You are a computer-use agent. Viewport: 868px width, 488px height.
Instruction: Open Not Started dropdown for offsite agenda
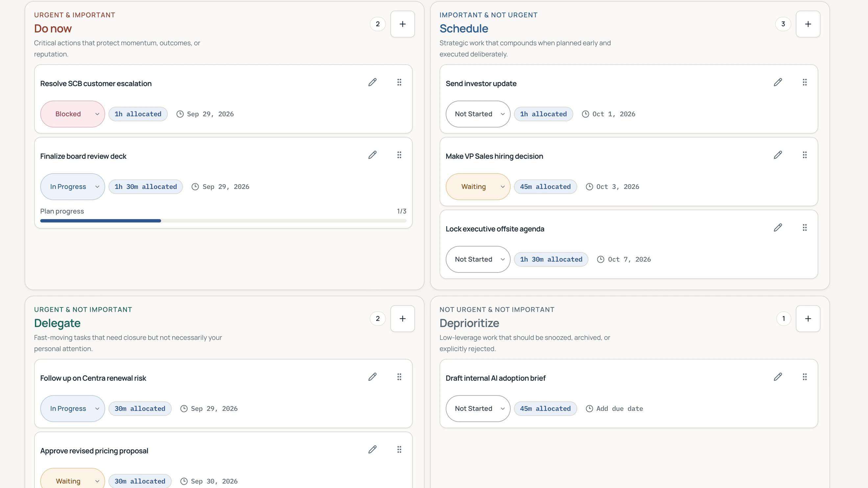pos(478,259)
